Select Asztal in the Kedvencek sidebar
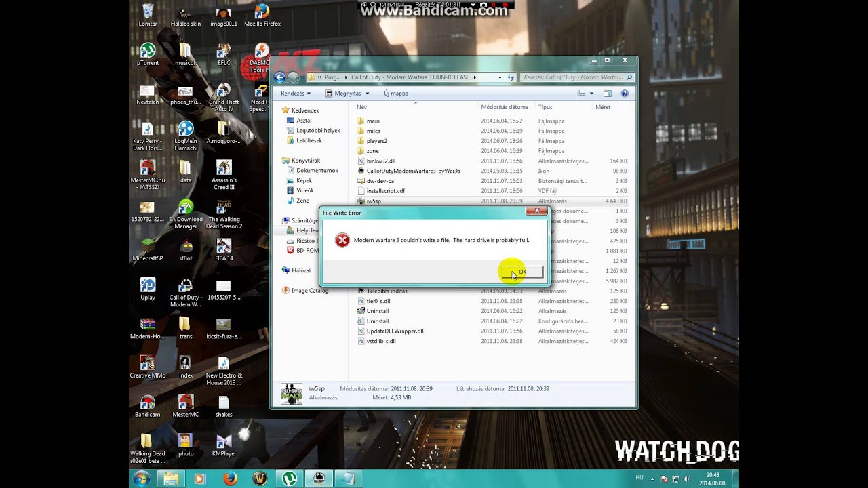The height and width of the screenshot is (488, 868). [x=303, y=120]
